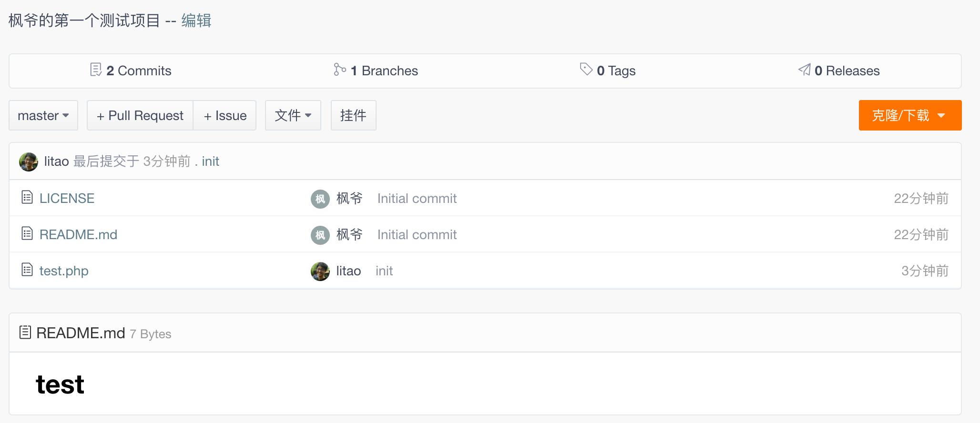Image resolution: width=980 pixels, height=423 pixels.
Task: Click the 枫爷 avatar in the LICENSE row
Action: 320,199
